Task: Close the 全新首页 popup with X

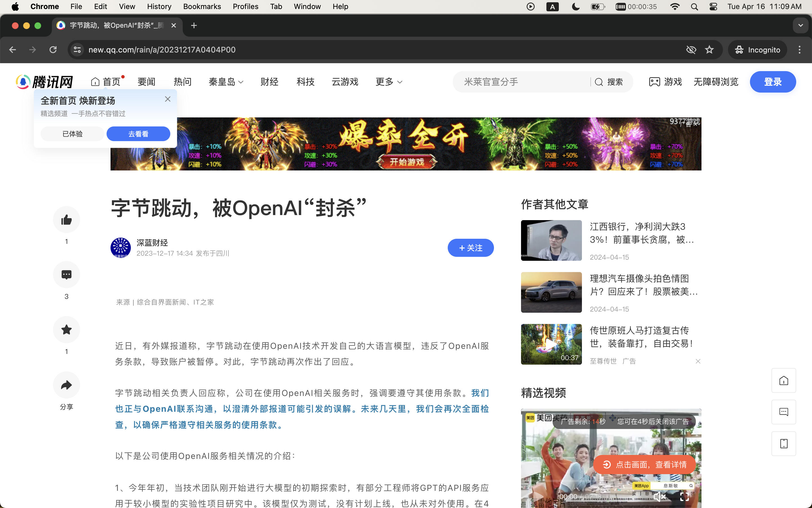Action: point(168,99)
